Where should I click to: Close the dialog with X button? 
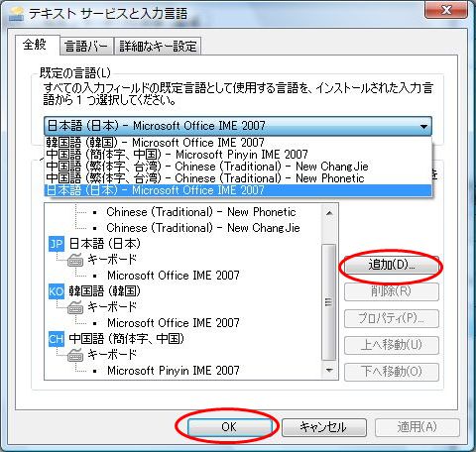[446, 10]
